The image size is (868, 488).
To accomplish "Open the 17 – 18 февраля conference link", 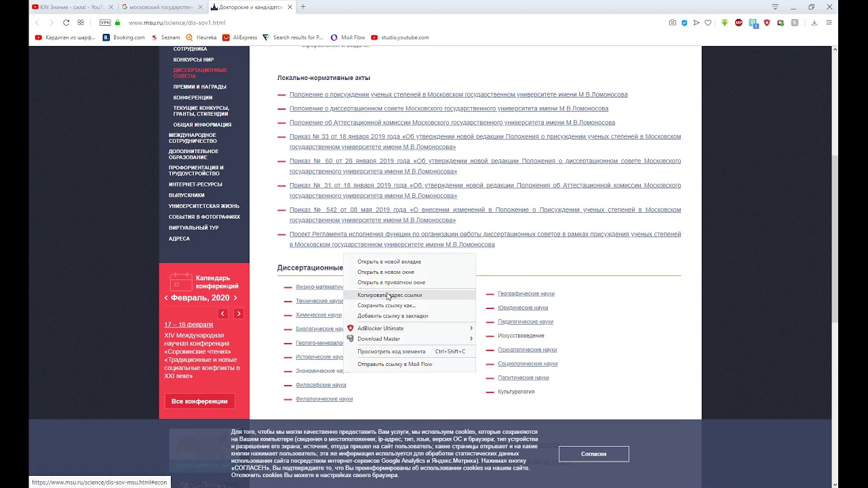I will 189,325.
